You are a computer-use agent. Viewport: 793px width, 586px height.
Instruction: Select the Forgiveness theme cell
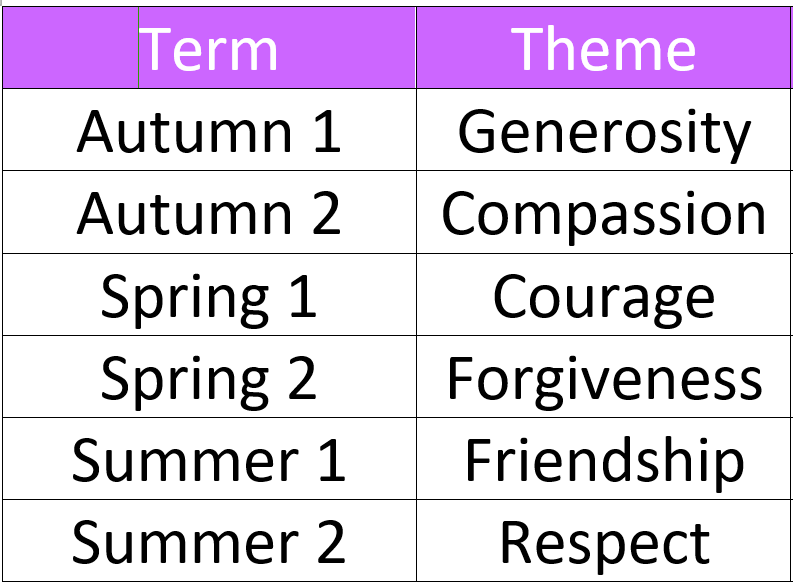pyautogui.click(x=604, y=378)
